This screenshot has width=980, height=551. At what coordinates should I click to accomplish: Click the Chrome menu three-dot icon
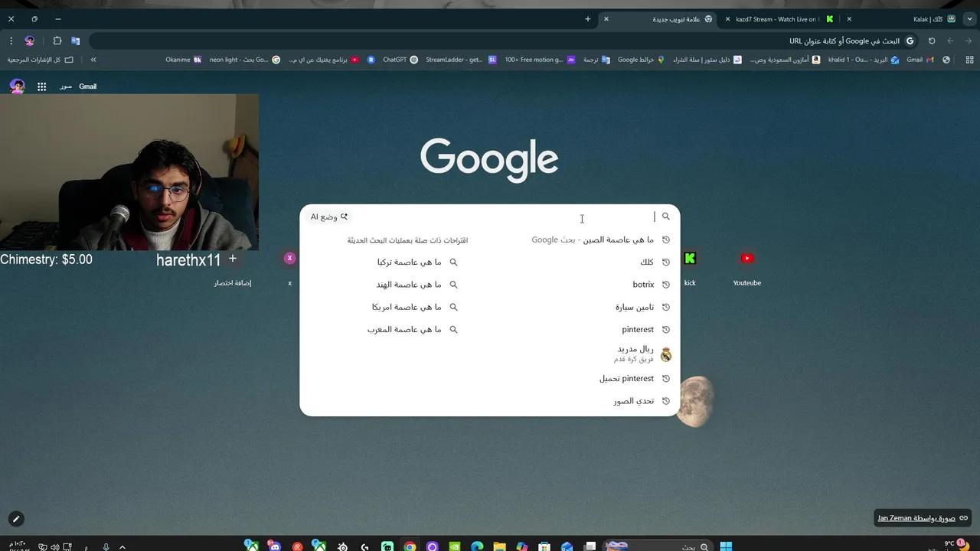pos(11,41)
